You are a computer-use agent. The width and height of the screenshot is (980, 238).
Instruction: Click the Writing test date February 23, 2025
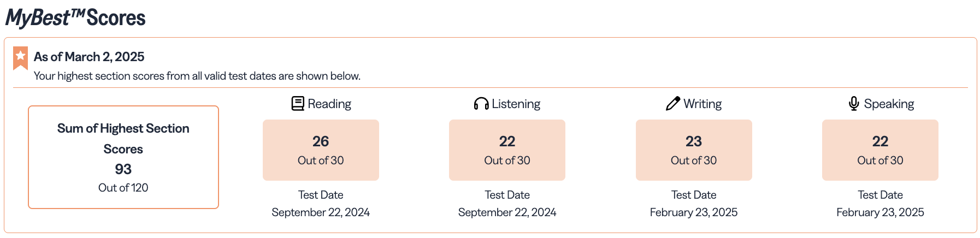tap(694, 212)
